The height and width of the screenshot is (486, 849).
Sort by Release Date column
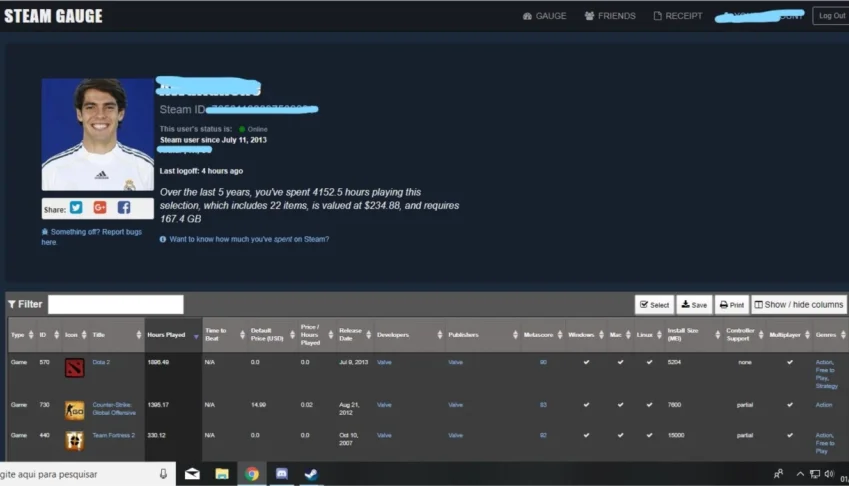[355, 335]
